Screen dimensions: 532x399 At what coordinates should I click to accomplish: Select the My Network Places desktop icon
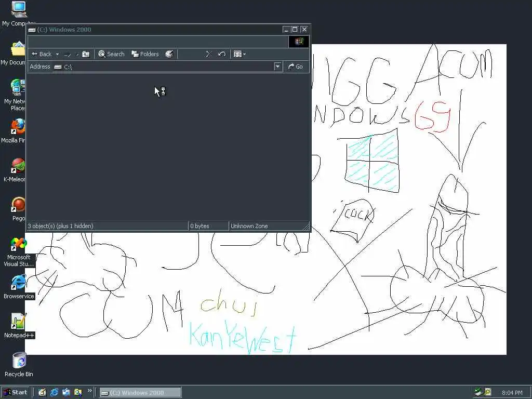(14, 95)
